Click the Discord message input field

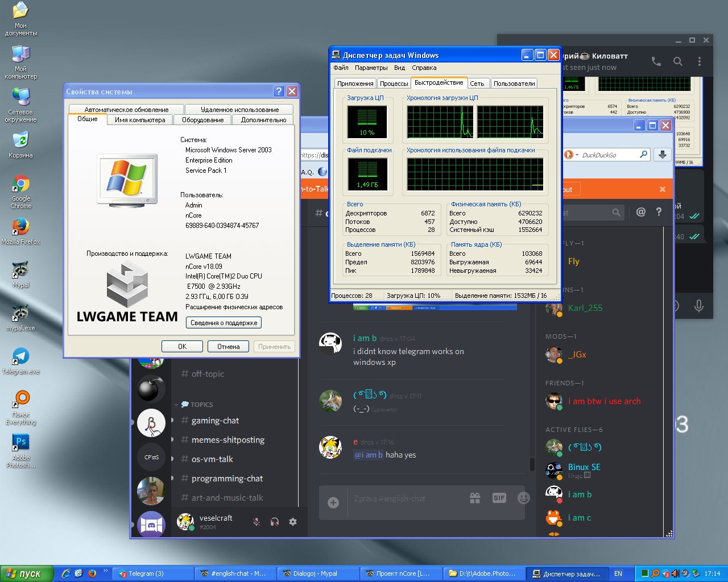coord(406,498)
